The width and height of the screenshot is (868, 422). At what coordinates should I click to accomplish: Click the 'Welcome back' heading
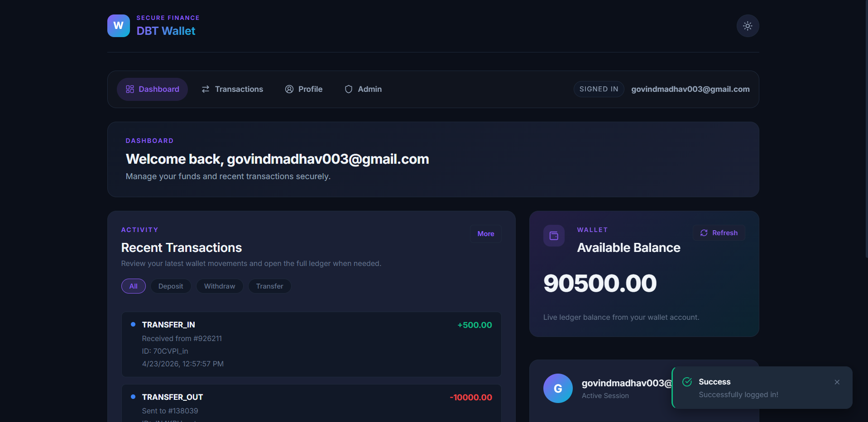click(278, 159)
